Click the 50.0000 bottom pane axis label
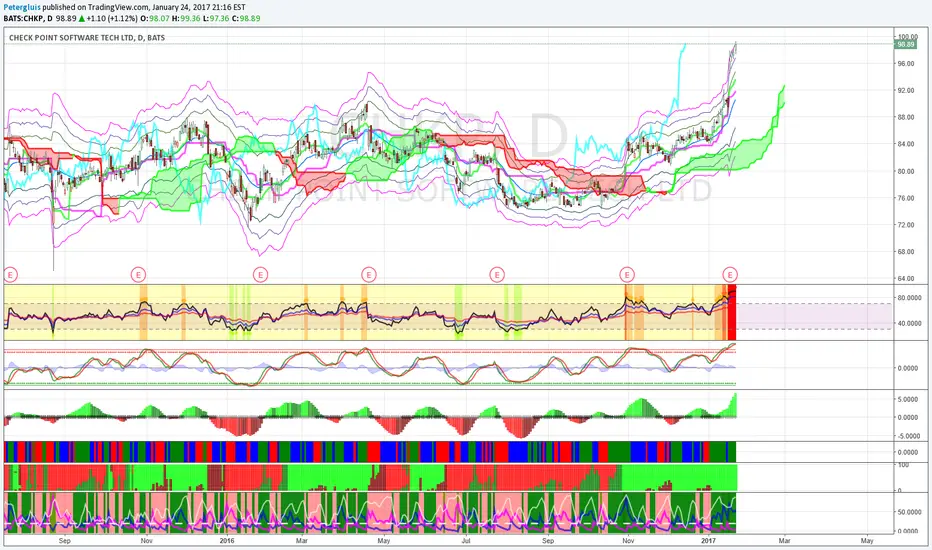 pos(908,512)
